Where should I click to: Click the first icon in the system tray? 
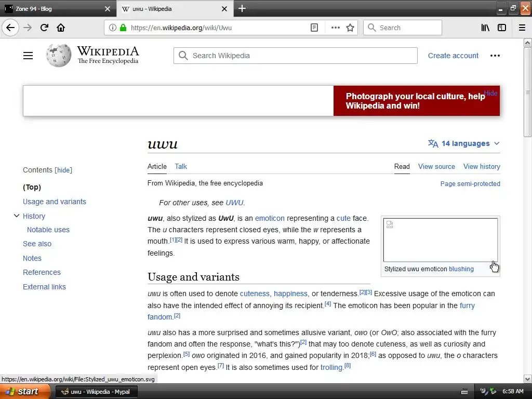[484, 391]
